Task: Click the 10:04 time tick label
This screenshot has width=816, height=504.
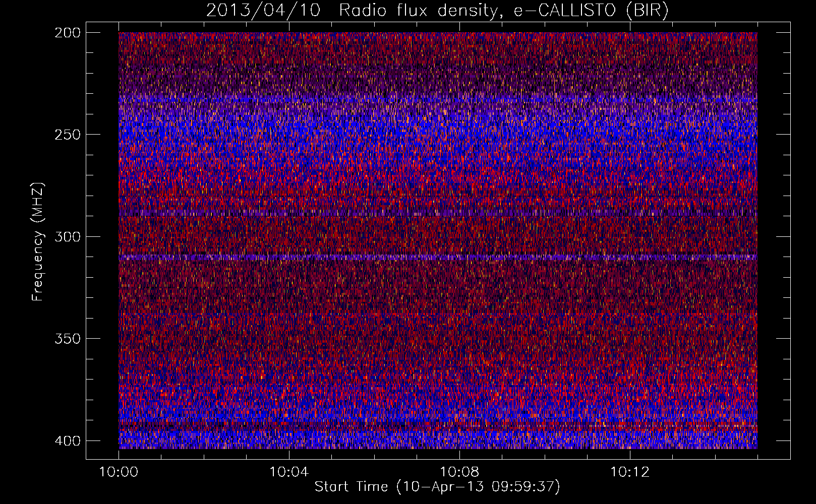Action: point(289,472)
